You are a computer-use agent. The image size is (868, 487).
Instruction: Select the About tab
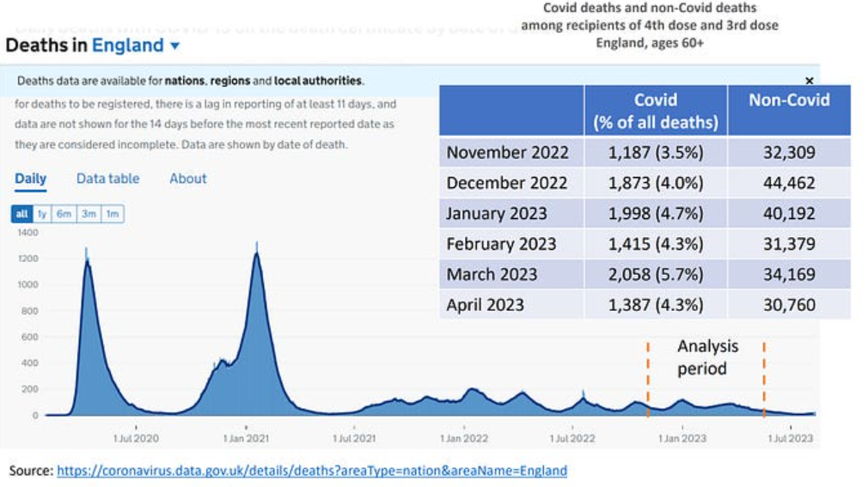(x=187, y=179)
